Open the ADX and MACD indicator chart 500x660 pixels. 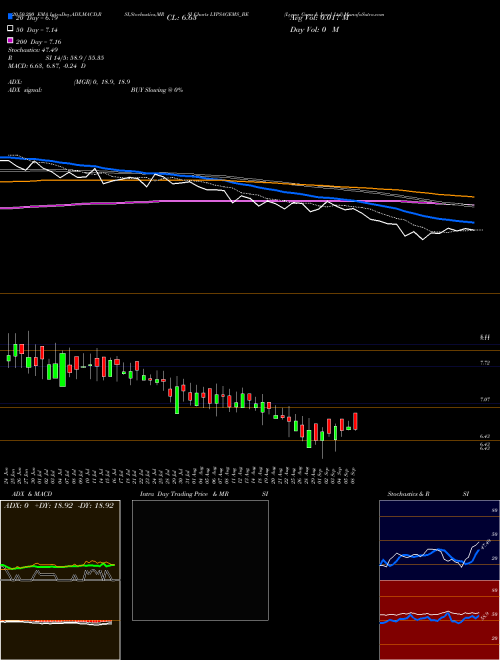(60, 580)
